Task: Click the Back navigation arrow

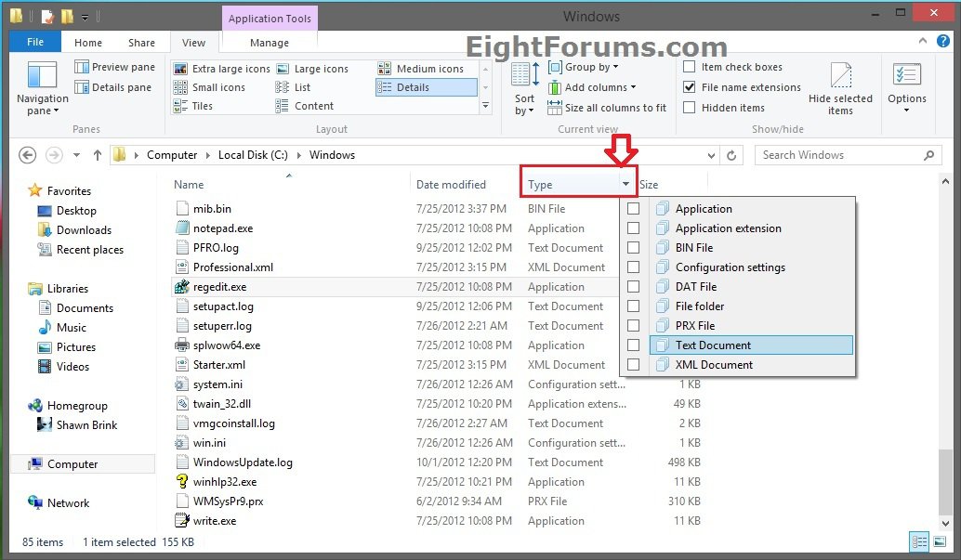Action: (27, 155)
